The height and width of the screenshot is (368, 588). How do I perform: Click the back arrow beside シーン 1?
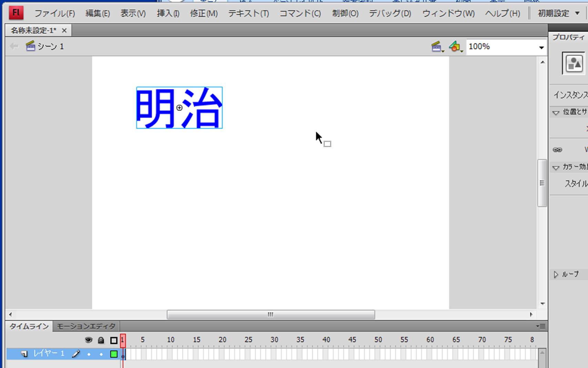pyautogui.click(x=14, y=46)
